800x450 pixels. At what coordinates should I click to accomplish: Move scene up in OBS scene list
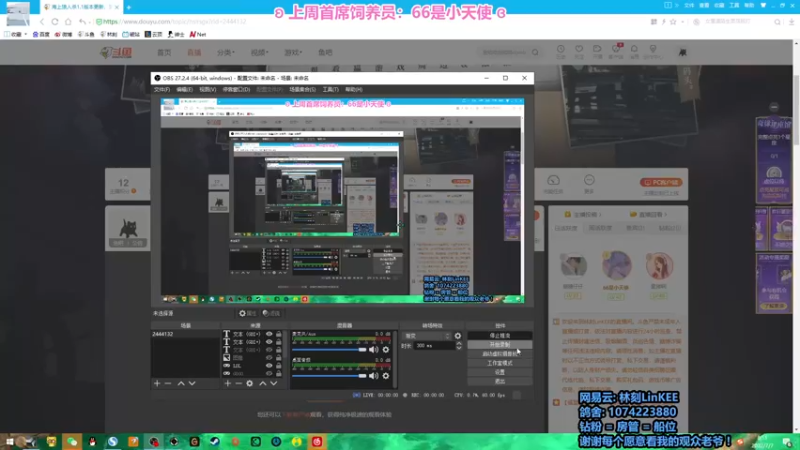[x=181, y=383]
